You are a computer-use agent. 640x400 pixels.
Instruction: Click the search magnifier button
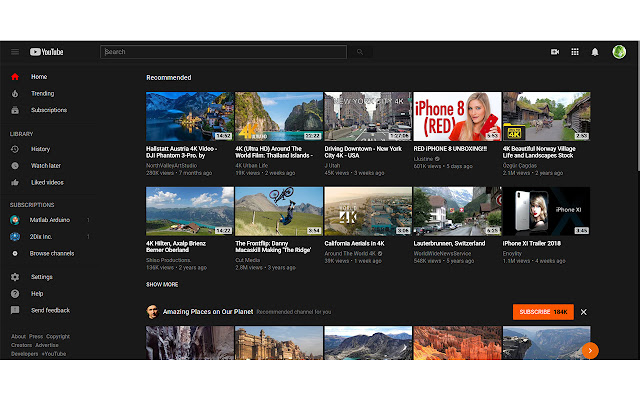pyautogui.click(x=359, y=52)
